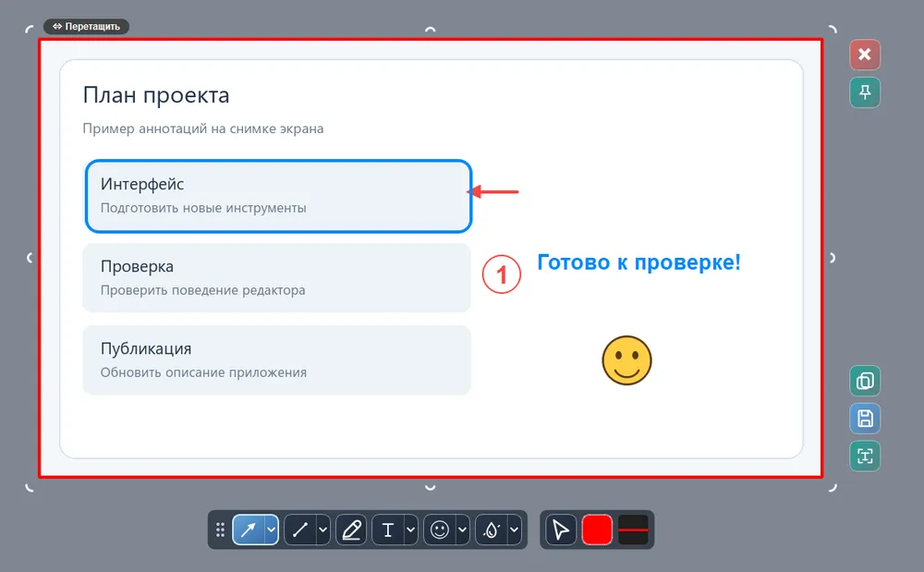The height and width of the screenshot is (572, 924).
Task: Open the Text tool options dropdown
Action: click(x=411, y=529)
